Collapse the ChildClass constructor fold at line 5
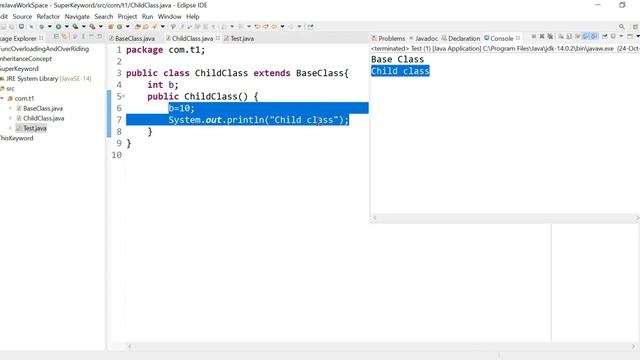Screen dimensions: 640x360 click(124, 96)
